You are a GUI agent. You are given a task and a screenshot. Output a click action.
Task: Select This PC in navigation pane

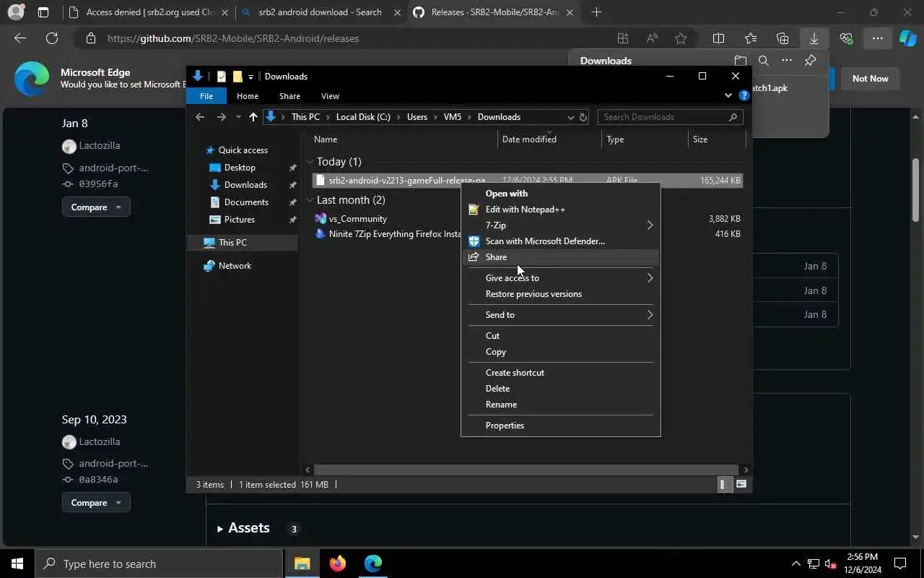(232, 243)
